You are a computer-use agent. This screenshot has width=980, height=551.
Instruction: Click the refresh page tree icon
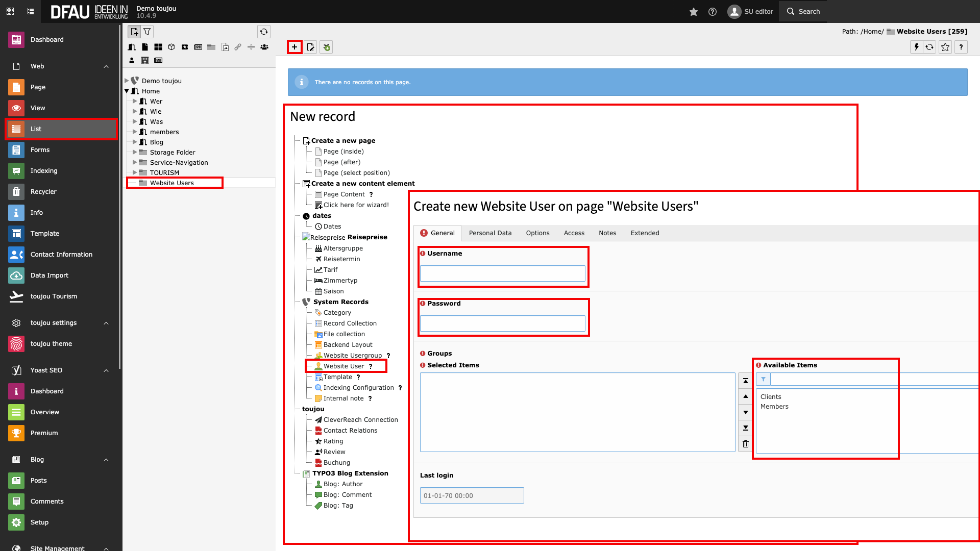pyautogui.click(x=264, y=32)
